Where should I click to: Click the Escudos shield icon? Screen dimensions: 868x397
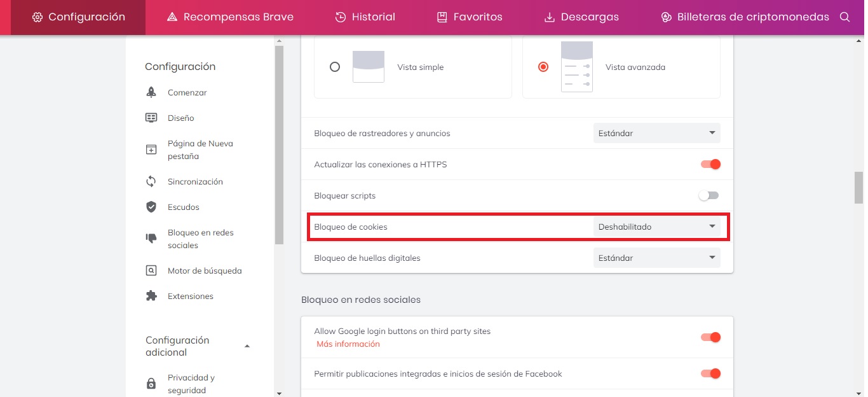(x=151, y=207)
